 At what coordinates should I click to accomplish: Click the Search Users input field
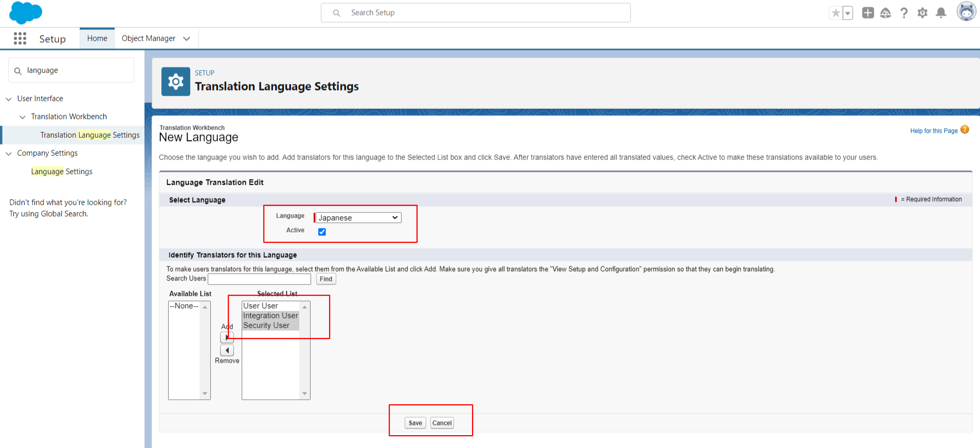[x=259, y=279]
